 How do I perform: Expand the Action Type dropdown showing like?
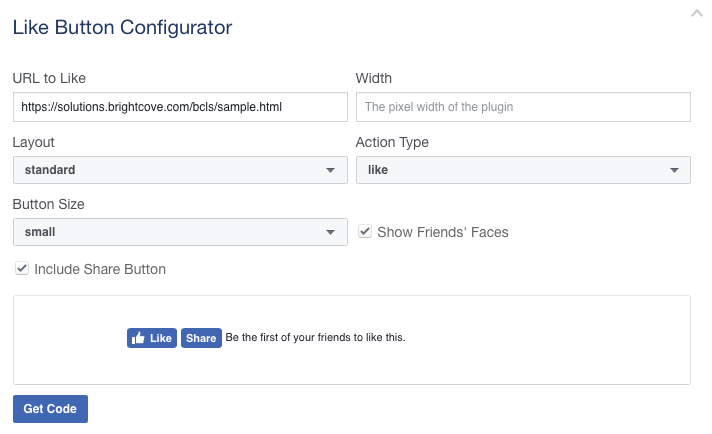(523, 170)
